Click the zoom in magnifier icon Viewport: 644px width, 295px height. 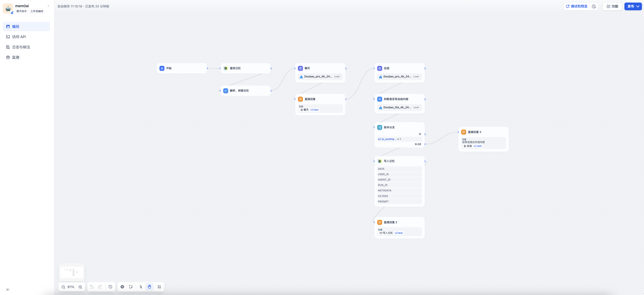(x=80, y=287)
